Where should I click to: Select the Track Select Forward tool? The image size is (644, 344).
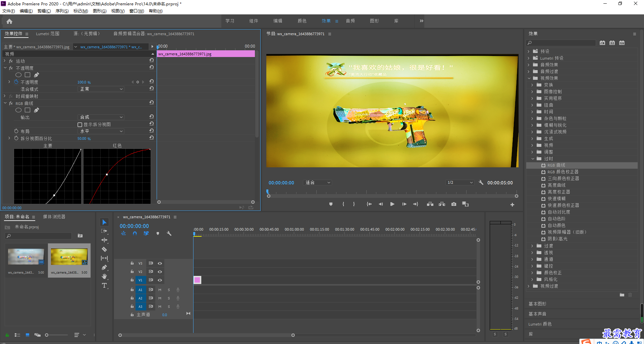(104, 231)
